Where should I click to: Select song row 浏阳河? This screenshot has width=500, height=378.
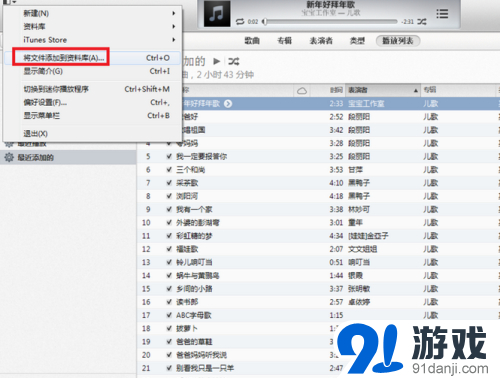pos(318,196)
